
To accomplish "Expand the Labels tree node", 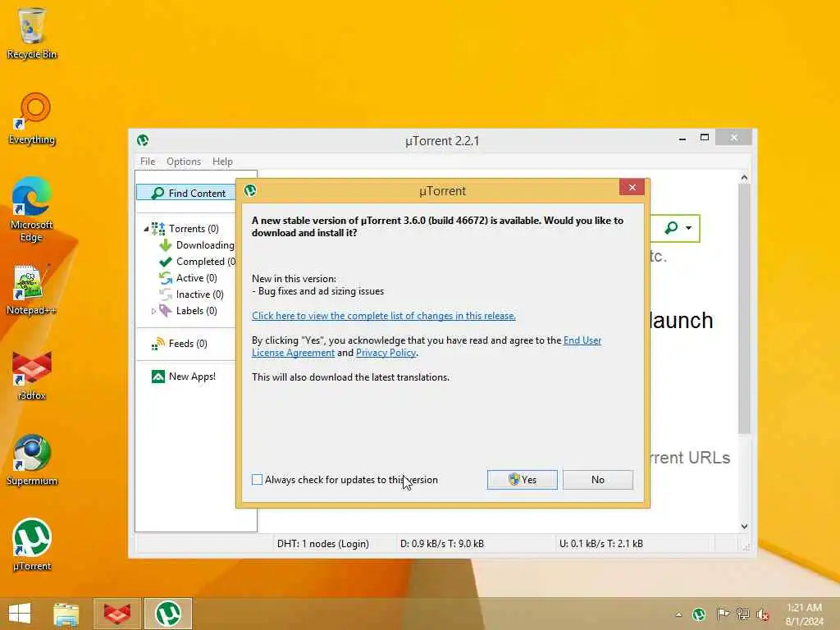I will coord(153,311).
